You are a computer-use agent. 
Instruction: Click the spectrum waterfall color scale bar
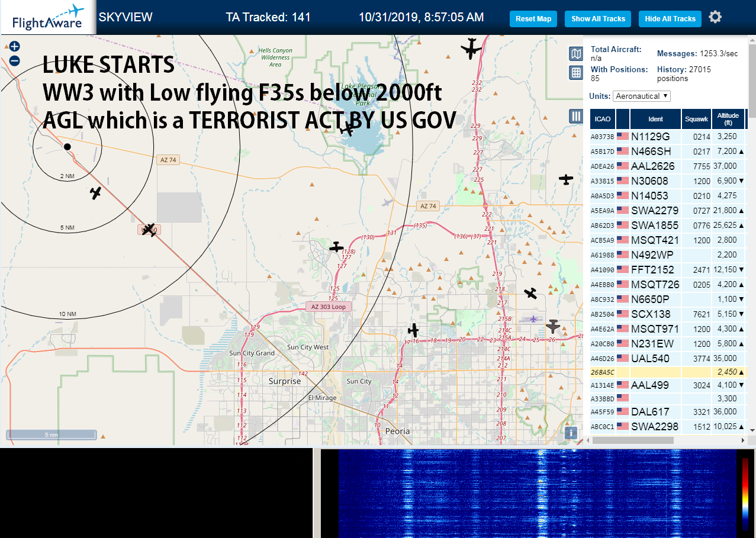pyautogui.click(x=745, y=494)
